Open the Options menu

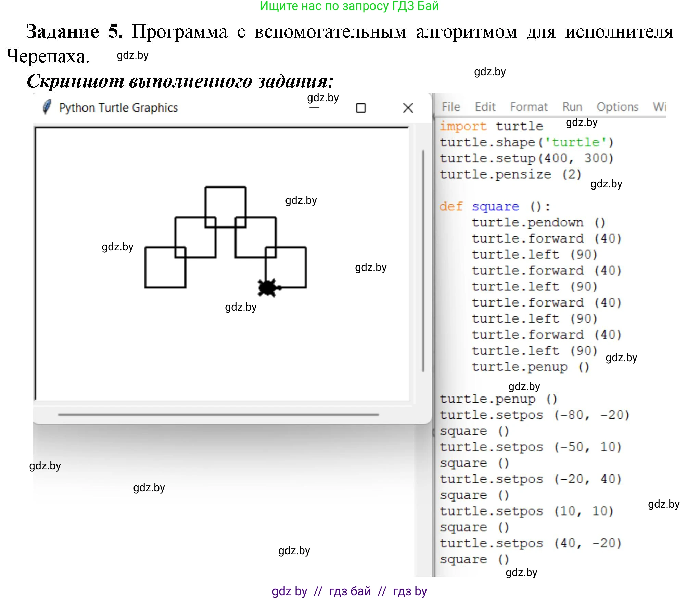point(617,107)
